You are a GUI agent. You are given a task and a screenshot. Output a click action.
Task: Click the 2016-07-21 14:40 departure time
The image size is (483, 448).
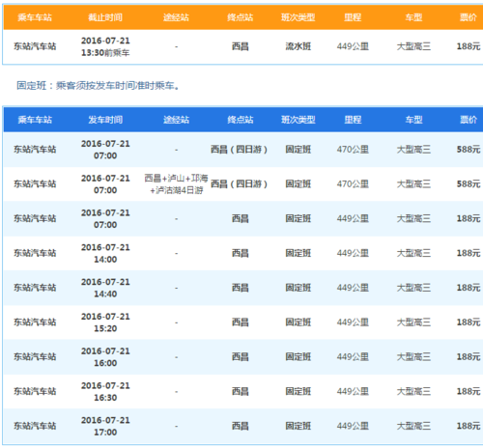[105, 288]
